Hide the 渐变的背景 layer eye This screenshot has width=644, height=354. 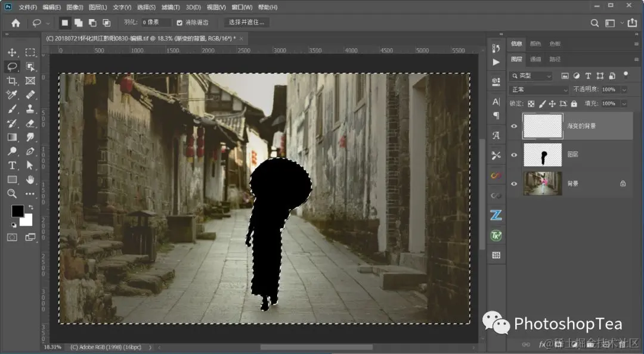514,126
